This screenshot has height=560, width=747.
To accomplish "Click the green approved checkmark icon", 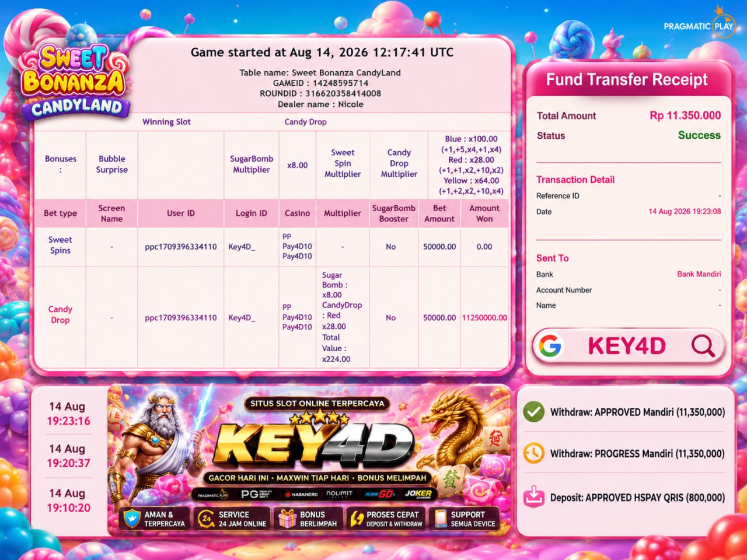I will pos(533,412).
